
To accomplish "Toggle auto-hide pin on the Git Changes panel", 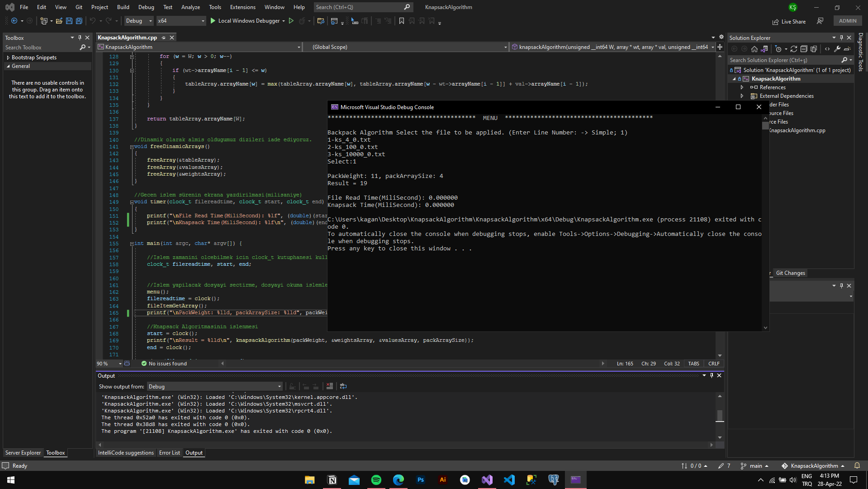I will tap(841, 285).
